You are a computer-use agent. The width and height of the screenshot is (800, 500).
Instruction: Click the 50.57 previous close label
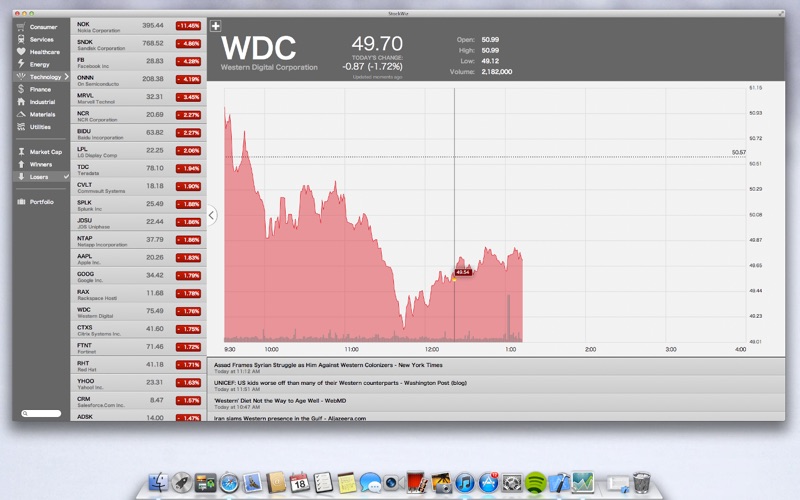(x=738, y=152)
